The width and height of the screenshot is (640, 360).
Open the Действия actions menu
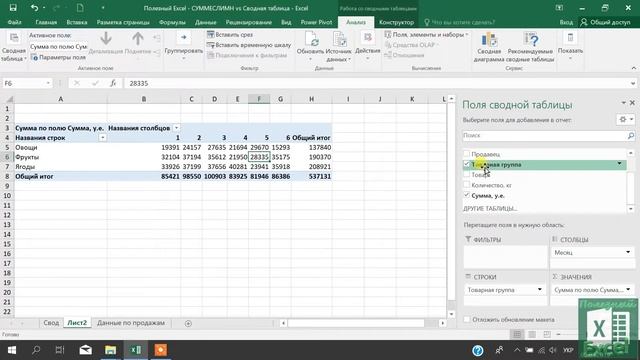pos(367,46)
